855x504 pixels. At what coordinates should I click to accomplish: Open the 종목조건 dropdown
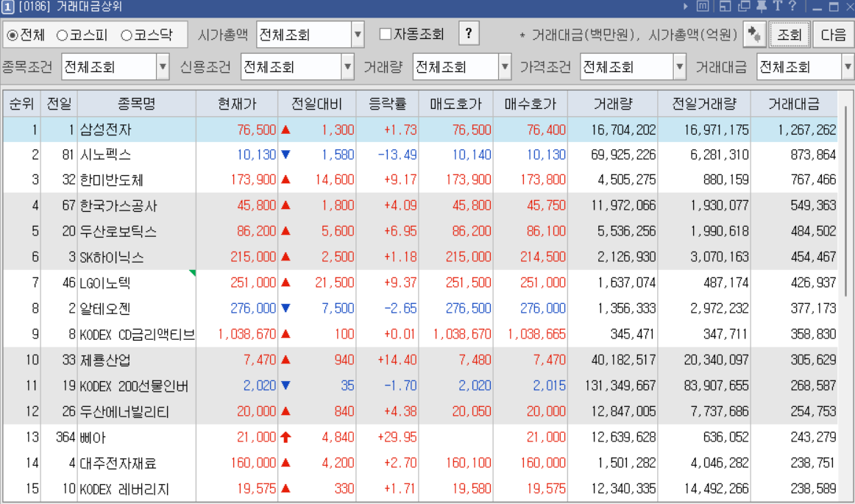coord(163,68)
